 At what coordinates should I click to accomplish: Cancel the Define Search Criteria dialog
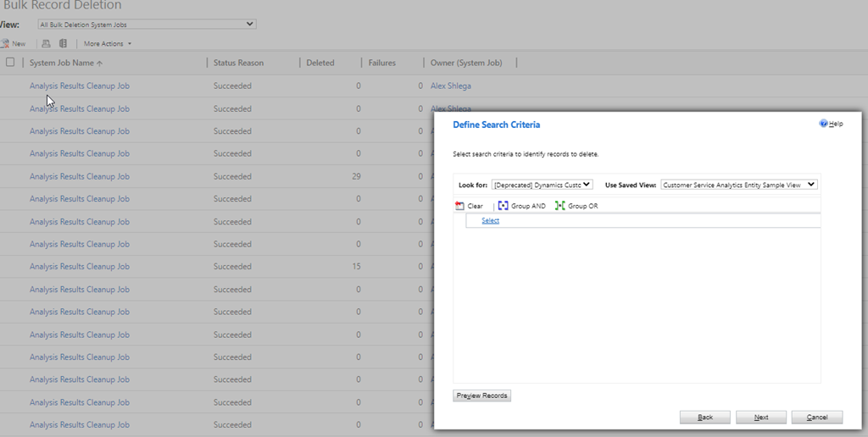click(816, 418)
